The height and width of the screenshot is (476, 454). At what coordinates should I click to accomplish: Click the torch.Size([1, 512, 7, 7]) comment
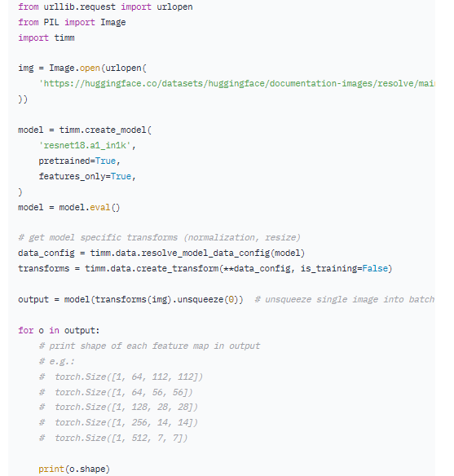click(113, 438)
